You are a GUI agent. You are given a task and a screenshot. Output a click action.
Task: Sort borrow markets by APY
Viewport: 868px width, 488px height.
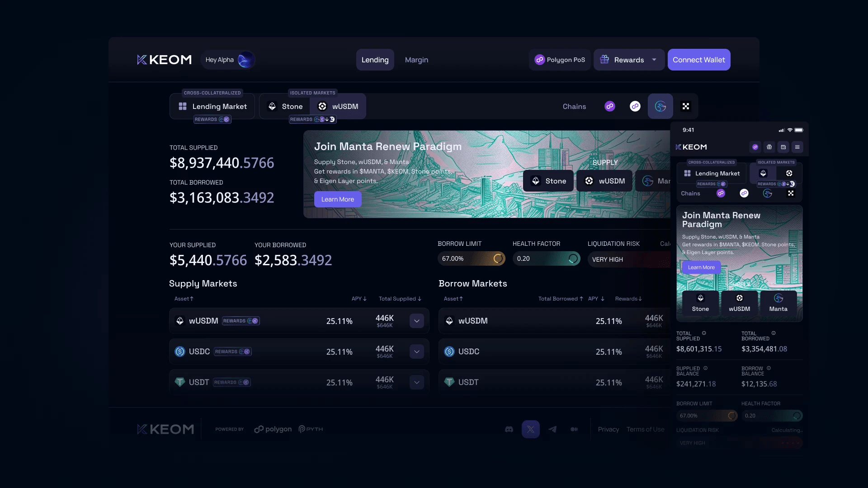tap(596, 299)
